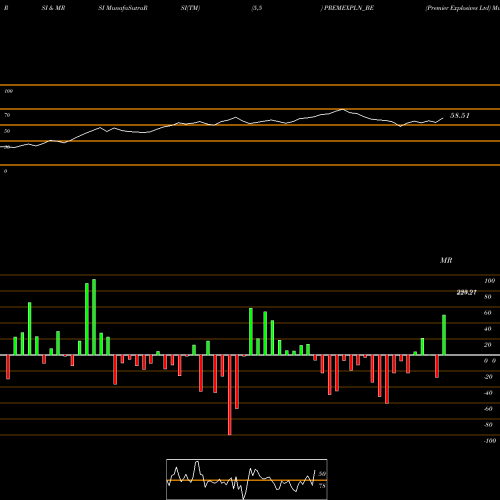Click the 229.27 value label

(466, 292)
